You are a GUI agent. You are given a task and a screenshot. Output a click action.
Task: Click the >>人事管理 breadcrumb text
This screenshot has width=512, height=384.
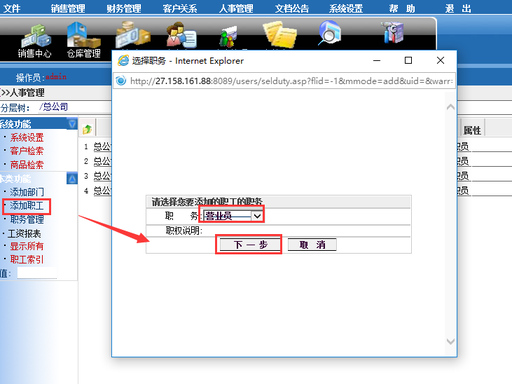tap(23, 93)
